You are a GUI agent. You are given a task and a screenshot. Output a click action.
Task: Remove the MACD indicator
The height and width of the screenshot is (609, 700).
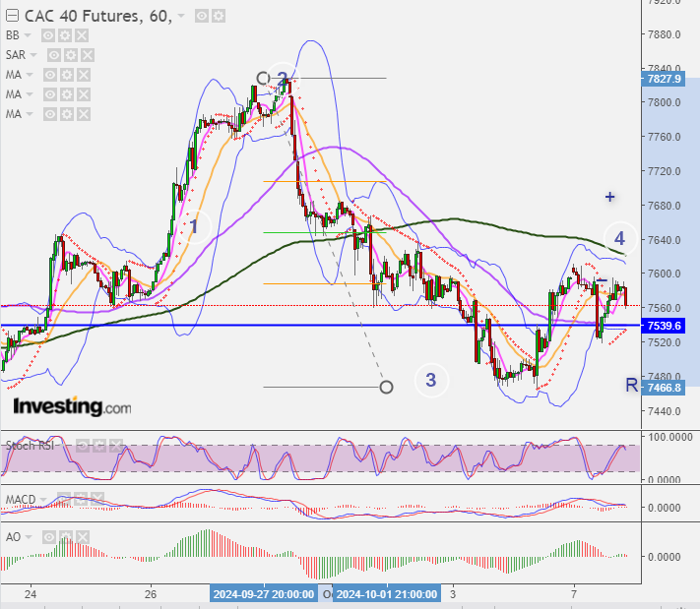coord(96,499)
